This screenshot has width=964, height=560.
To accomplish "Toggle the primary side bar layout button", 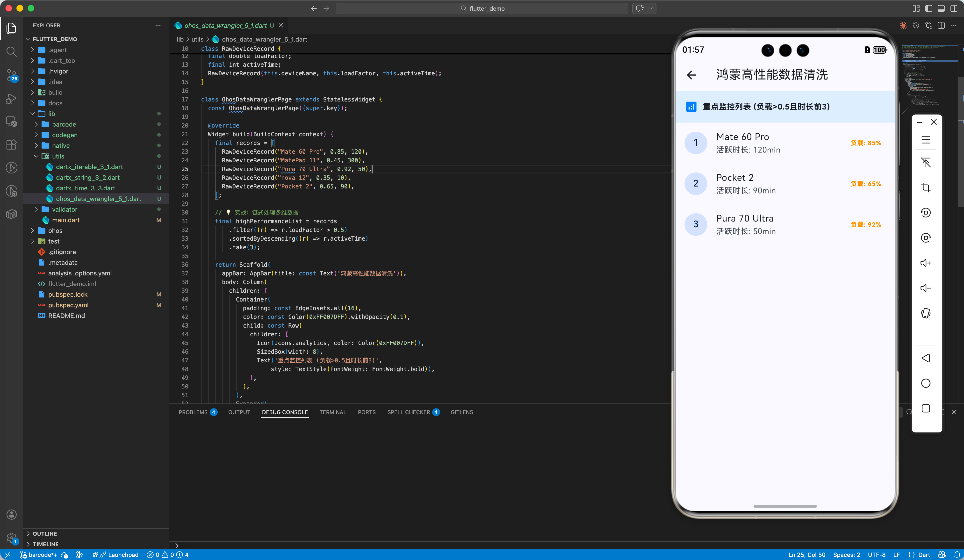I will click(928, 8).
